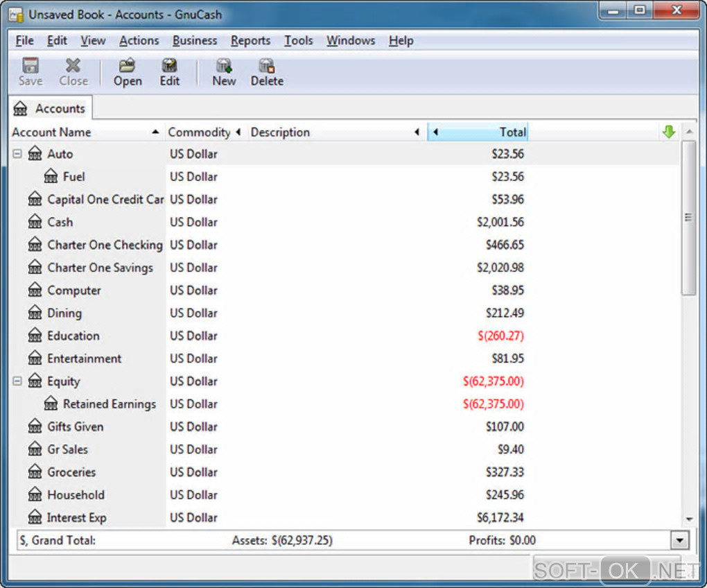Click the Computer account bank icon
Image resolution: width=707 pixels, height=588 pixels.
(x=35, y=290)
